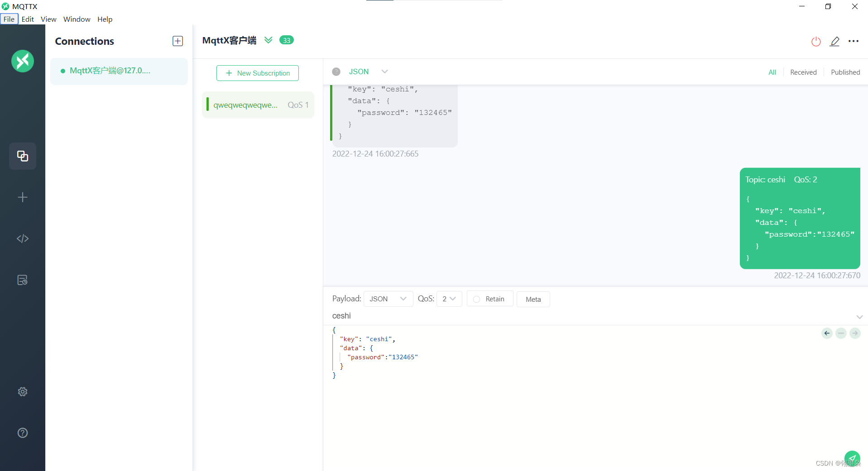868x471 pixels.
Task: Open Settings via the gear icon
Action: click(x=23, y=392)
